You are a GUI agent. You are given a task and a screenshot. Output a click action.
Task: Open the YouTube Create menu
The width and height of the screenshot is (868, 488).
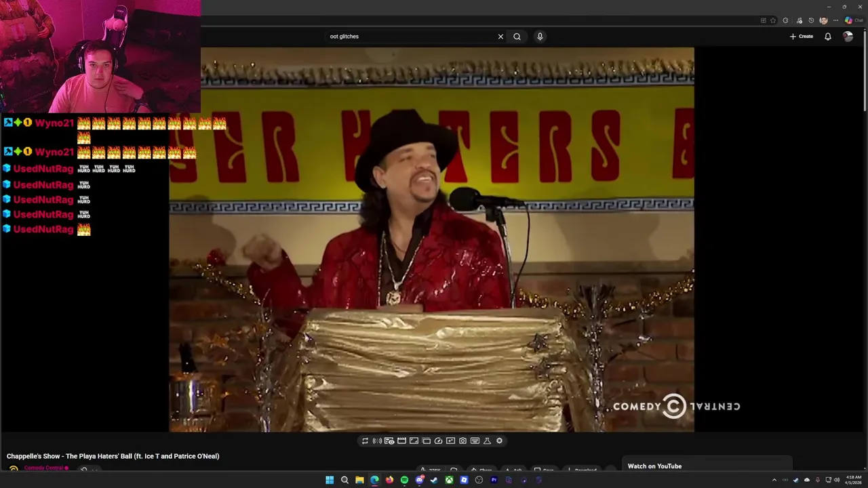pyautogui.click(x=802, y=37)
